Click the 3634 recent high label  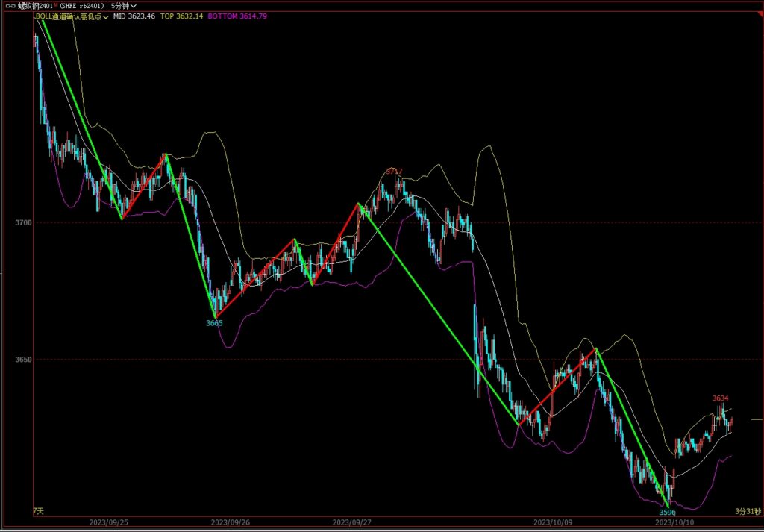pos(720,398)
